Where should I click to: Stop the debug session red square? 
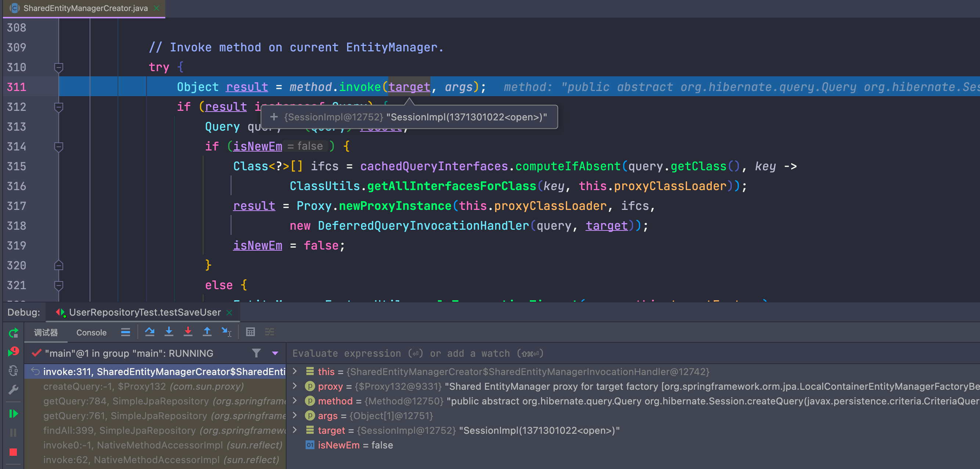13,452
